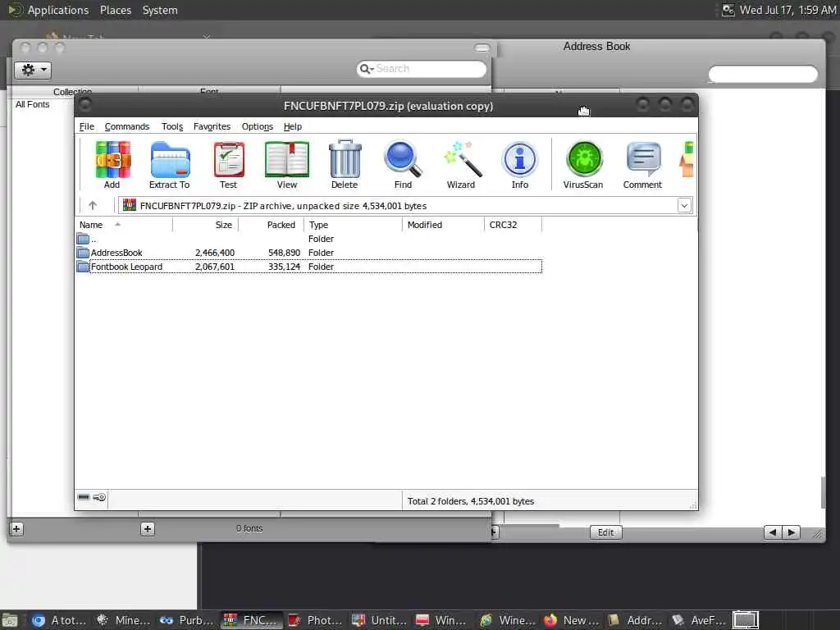
Task: Open the Options menu
Action: pyautogui.click(x=257, y=126)
